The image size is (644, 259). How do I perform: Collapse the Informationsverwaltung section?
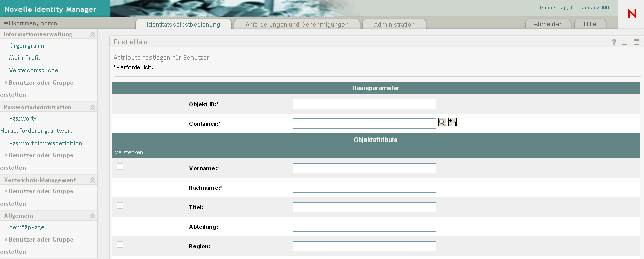[92, 34]
